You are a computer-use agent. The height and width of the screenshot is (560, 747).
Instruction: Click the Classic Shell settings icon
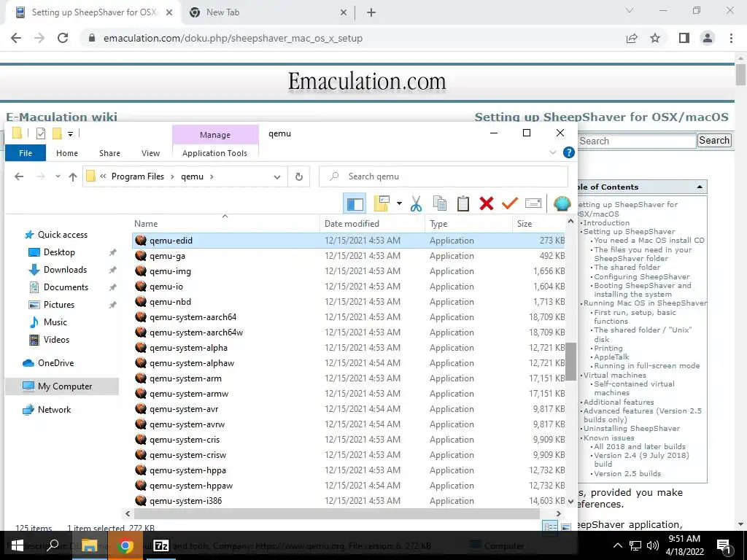[x=562, y=203]
